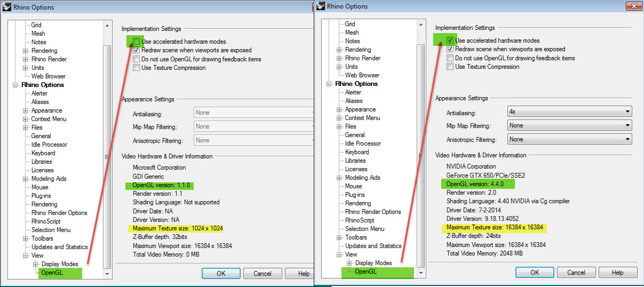Open Antialiasing dropdown showing 4x, right window
644x287 pixels.
pos(569,111)
